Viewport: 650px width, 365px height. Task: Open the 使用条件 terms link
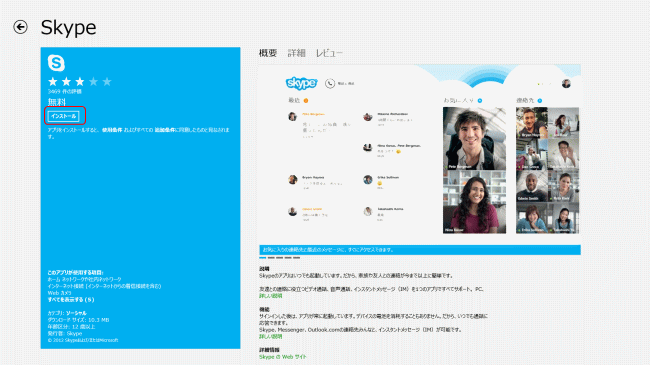pos(112,130)
